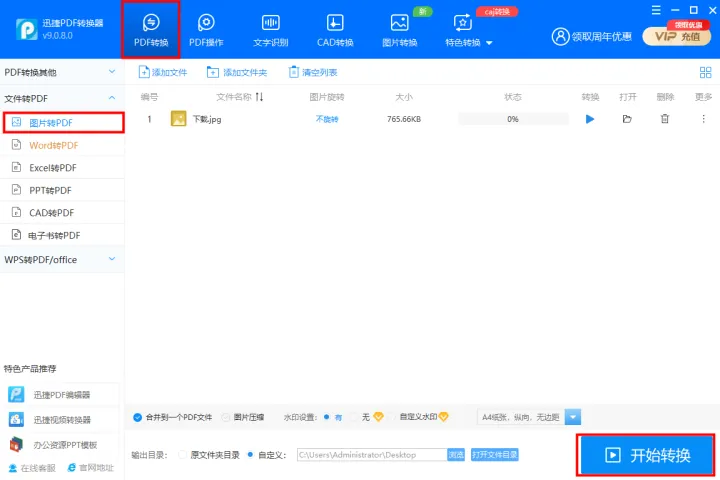Delete 下载.jpg with trash icon
The height and width of the screenshot is (480, 720).
[x=665, y=119]
